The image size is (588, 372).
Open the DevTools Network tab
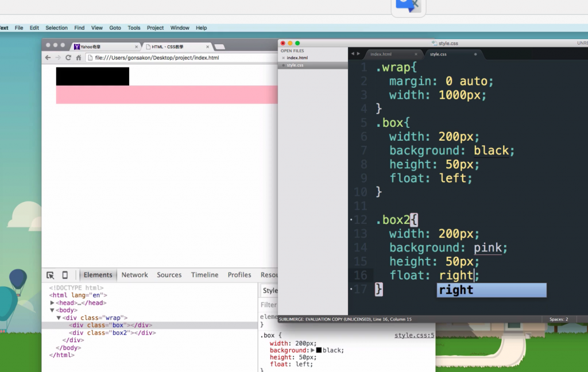pos(134,275)
